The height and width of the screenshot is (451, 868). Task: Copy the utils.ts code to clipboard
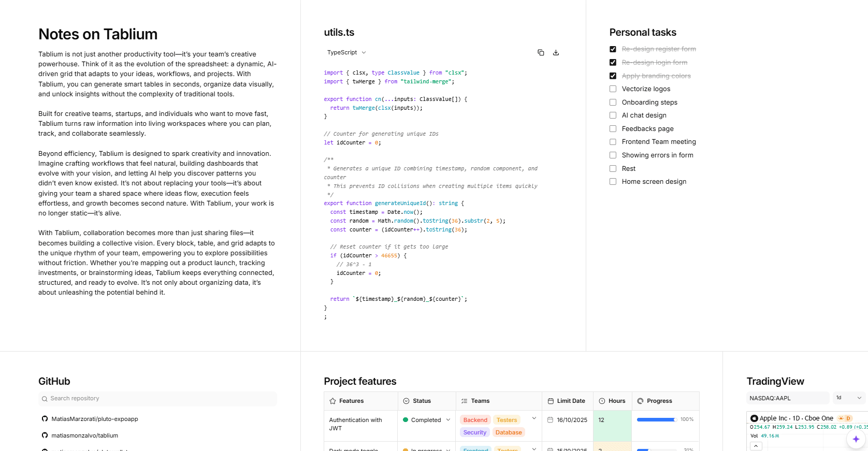tap(541, 52)
